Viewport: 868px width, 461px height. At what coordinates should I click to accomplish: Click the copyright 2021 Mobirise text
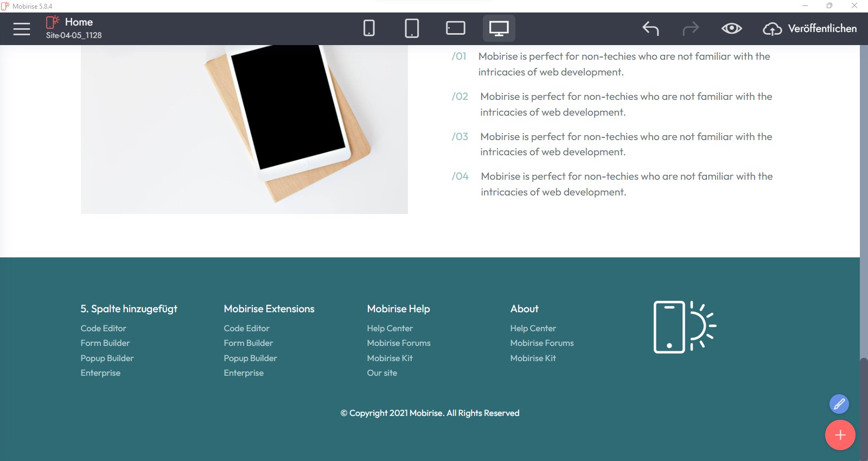coord(430,413)
